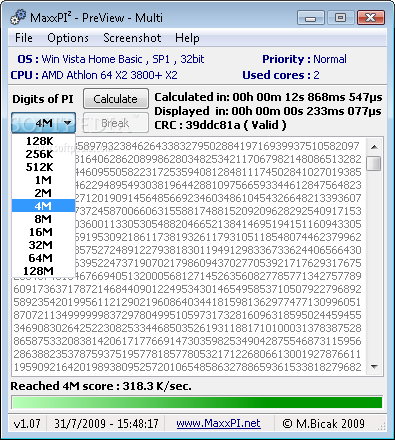Pick 2M from the dropdown list
The image size is (395, 440).
tap(43, 193)
